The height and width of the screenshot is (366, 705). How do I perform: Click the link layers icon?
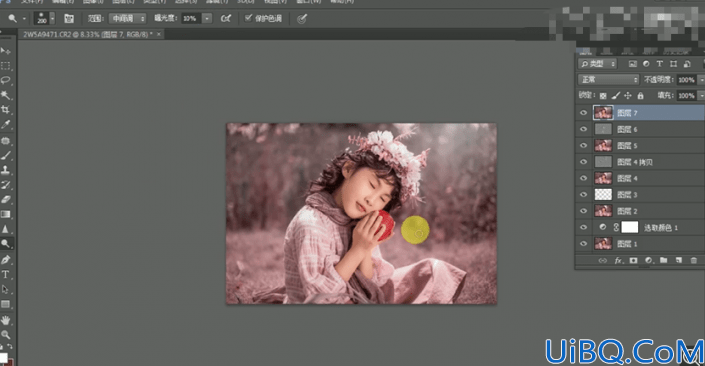pyautogui.click(x=602, y=260)
